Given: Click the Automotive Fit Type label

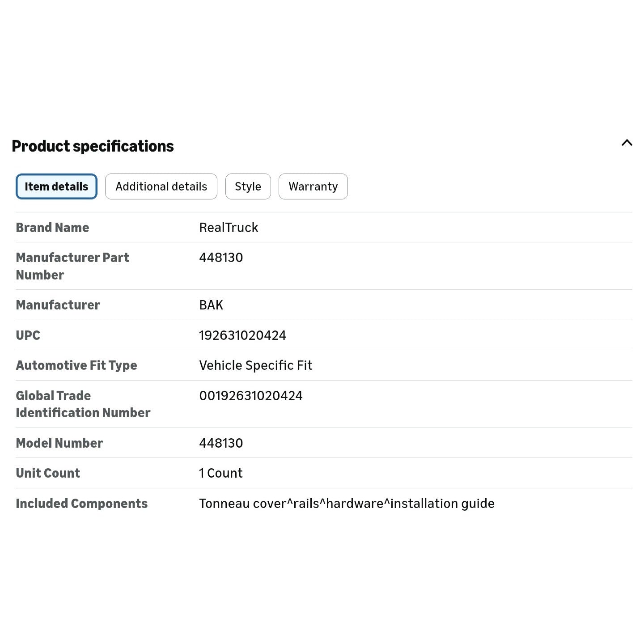Looking at the screenshot, I should (76, 365).
